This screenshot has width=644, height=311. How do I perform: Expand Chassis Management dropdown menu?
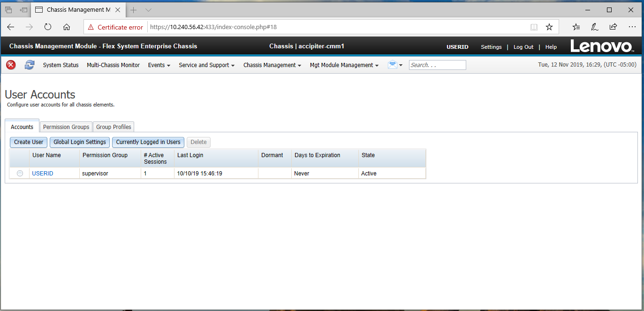pos(272,65)
